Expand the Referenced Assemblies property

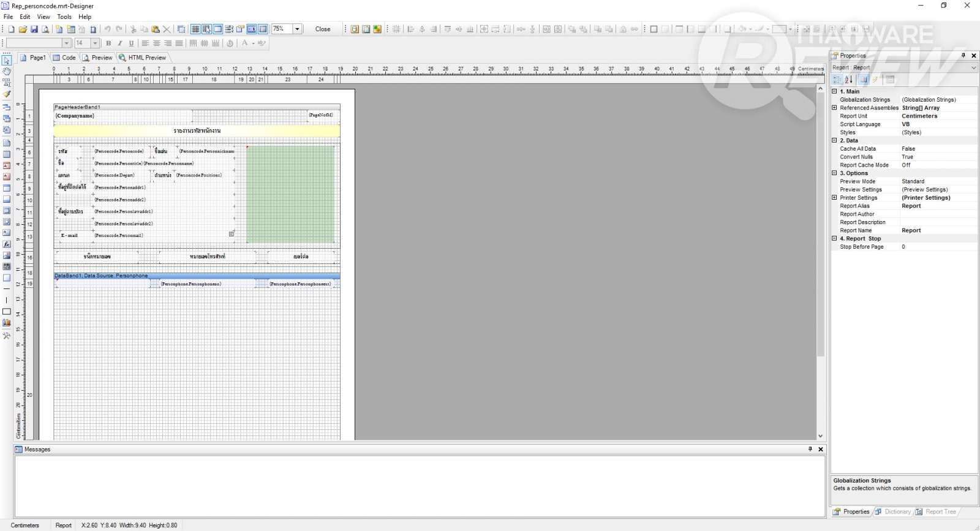point(834,108)
